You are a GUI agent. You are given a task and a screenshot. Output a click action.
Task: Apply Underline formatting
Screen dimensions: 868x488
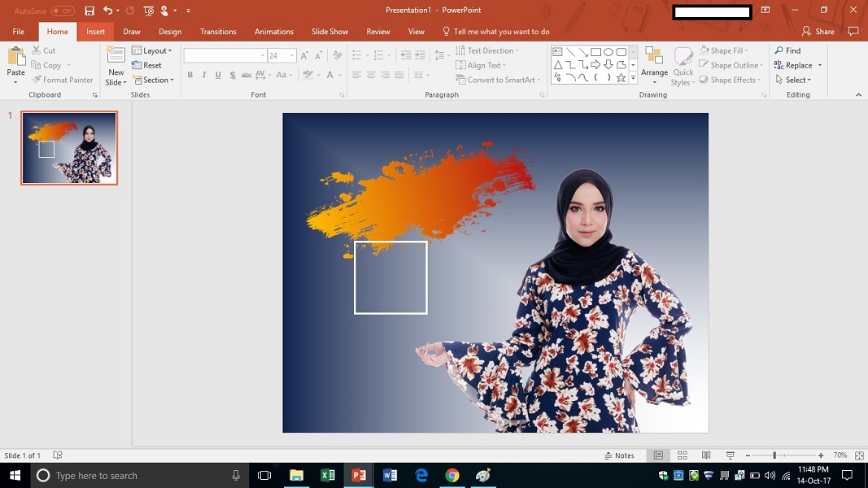coord(218,75)
